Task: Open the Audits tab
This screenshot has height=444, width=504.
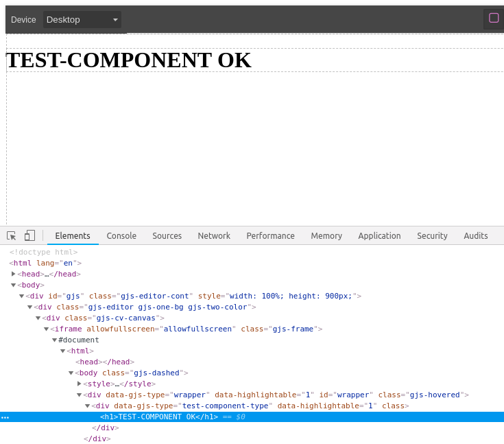Action: (476, 236)
